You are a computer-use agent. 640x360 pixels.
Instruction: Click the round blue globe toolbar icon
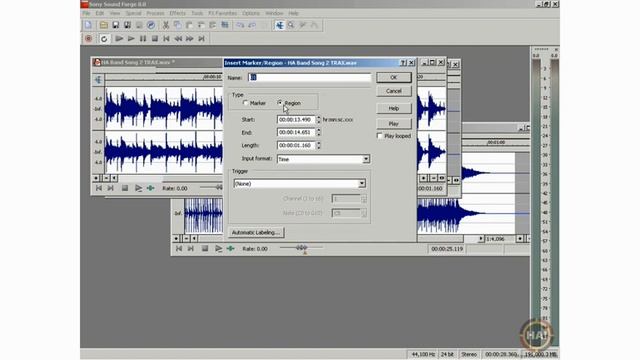151,25
